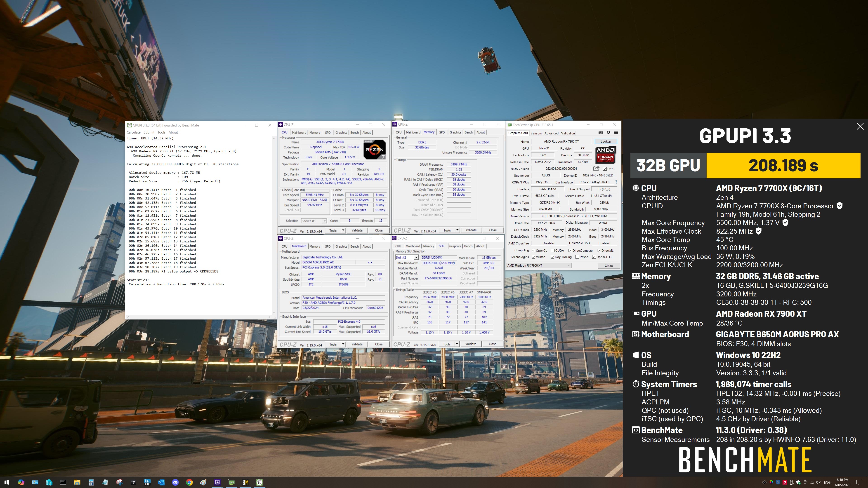Click the GPU-Z screenshot camera icon
Image resolution: width=868 pixels, height=488 pixels.
[600, 132]
